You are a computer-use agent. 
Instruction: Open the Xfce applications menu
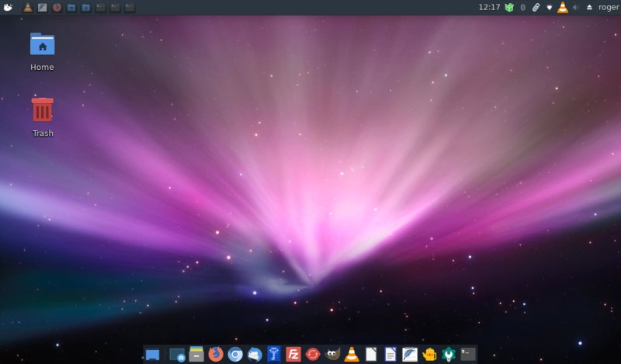point(8,7)
